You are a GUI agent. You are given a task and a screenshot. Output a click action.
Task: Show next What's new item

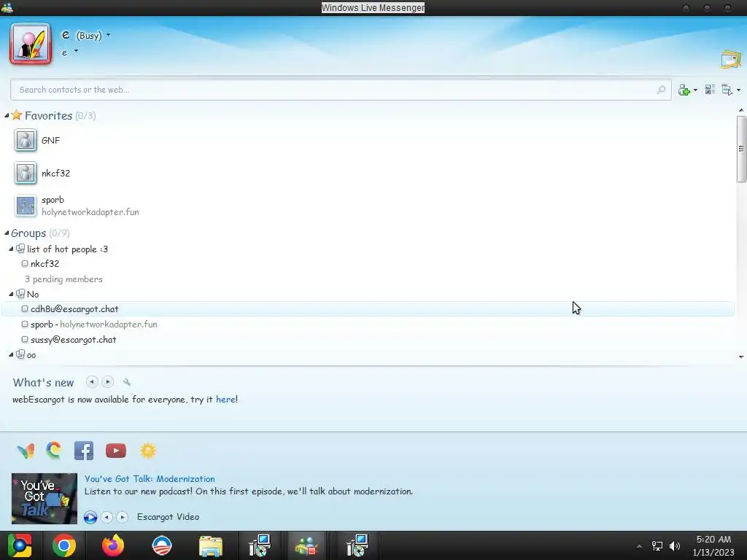(108, 382)
